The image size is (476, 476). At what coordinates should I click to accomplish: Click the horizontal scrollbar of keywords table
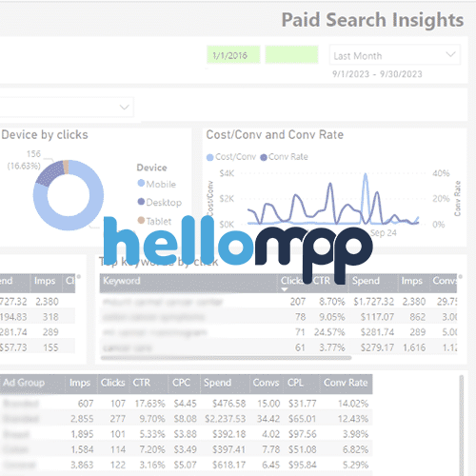[226, 358]
